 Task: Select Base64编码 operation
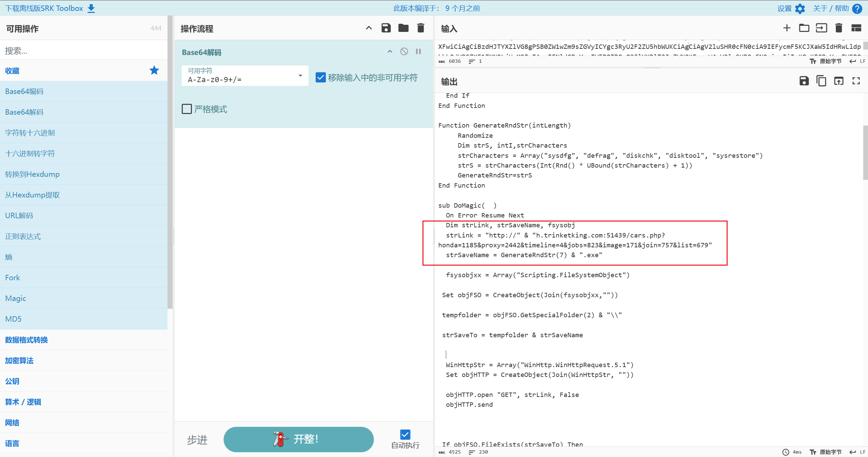(84, 92)
